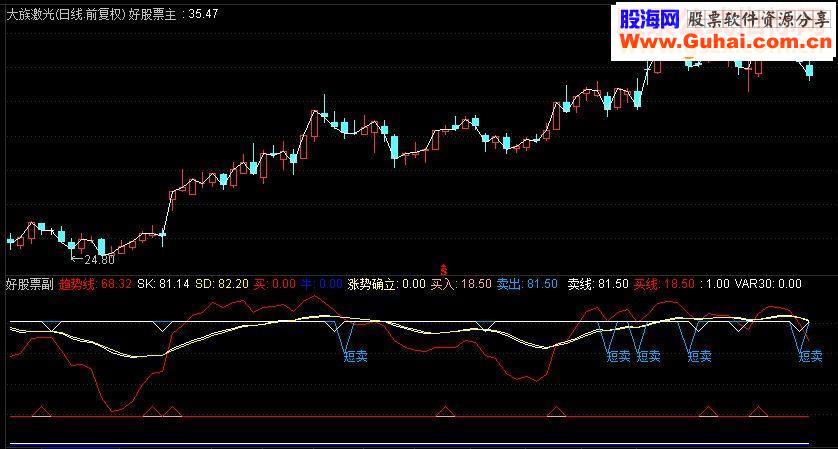Click the blue 卖出: 81.50 value
838x449 pixels.
point(527,284)
